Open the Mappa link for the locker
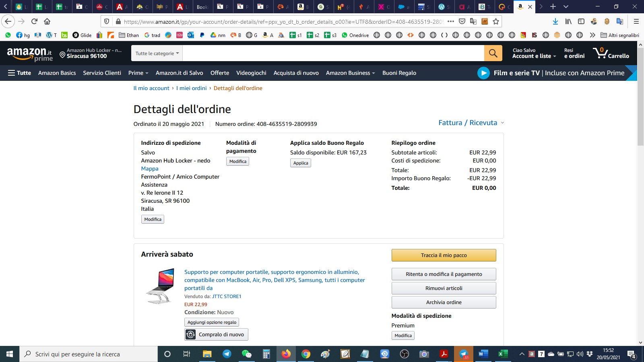The image size is (644, 362). tap(150, 169)
